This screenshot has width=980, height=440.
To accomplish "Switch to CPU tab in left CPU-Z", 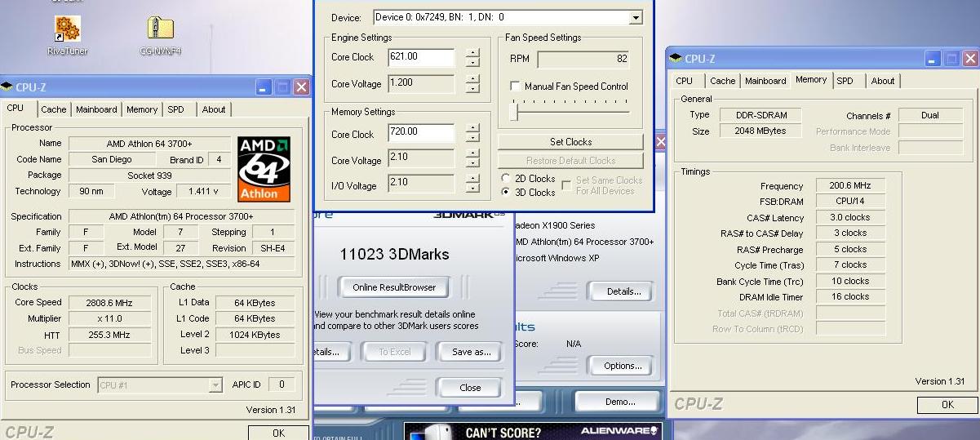I will click(16, 108).
